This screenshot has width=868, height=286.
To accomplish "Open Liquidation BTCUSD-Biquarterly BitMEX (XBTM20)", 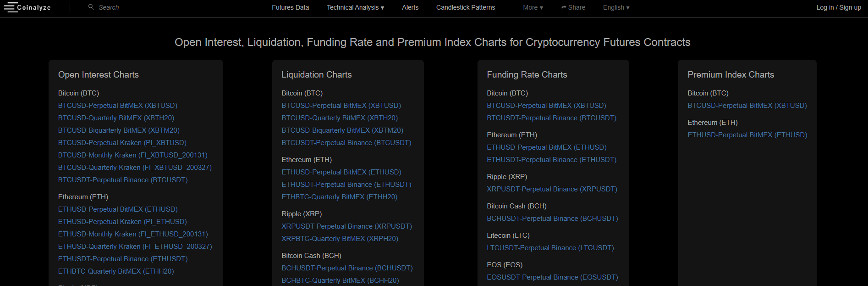I will [342, 130].
